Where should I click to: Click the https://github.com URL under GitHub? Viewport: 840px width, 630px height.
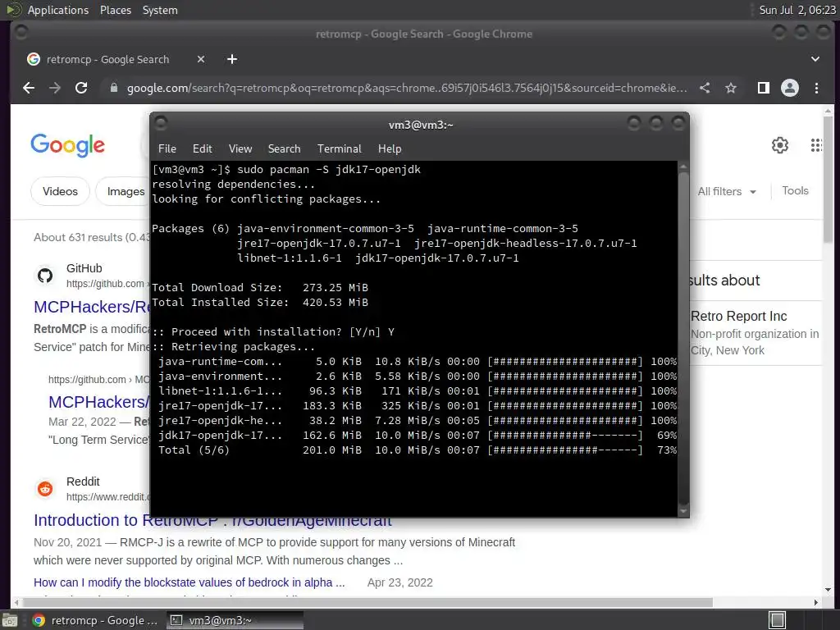[x=105, y=283]
